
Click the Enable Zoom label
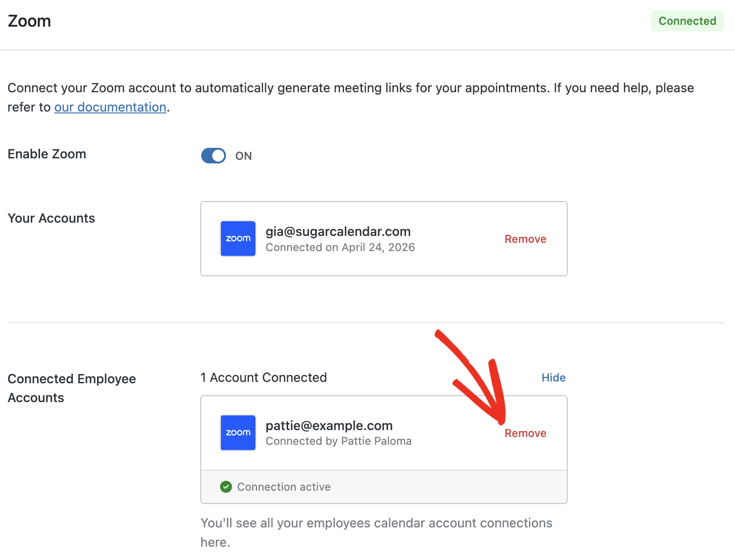click(47, 154)
